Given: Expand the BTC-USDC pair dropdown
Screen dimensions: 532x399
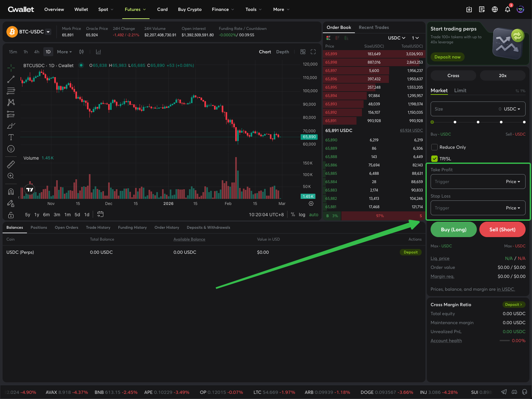Looking at the screenshot, I should (48, 32).
